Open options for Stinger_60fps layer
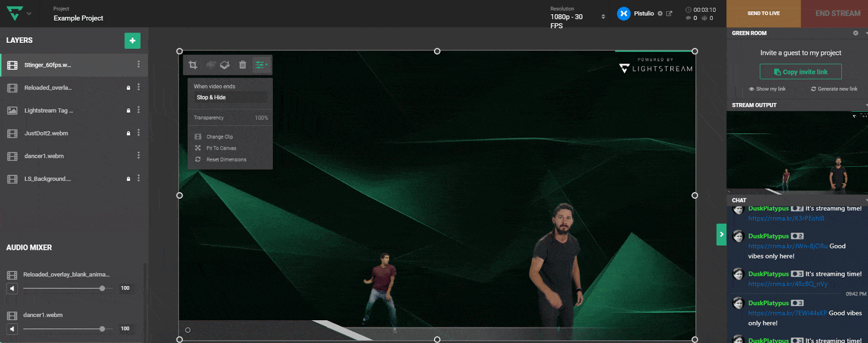 tap(138, 64)
